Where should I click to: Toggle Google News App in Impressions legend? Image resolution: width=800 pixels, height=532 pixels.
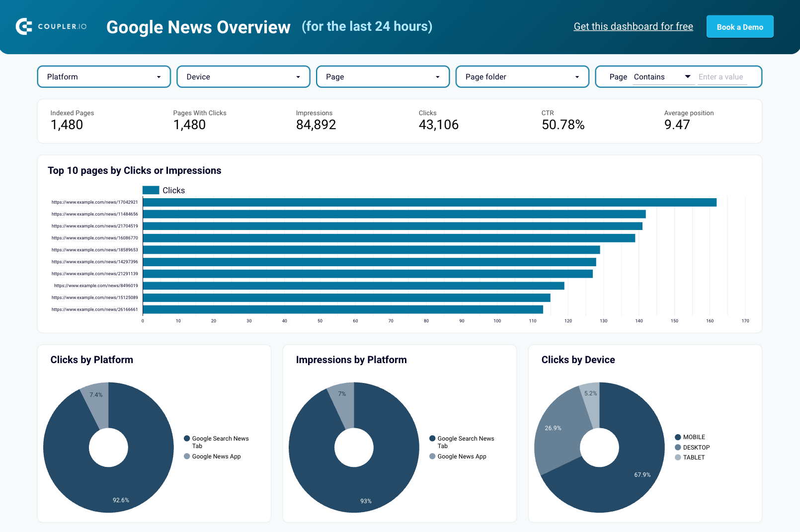[x=432, y=456]
